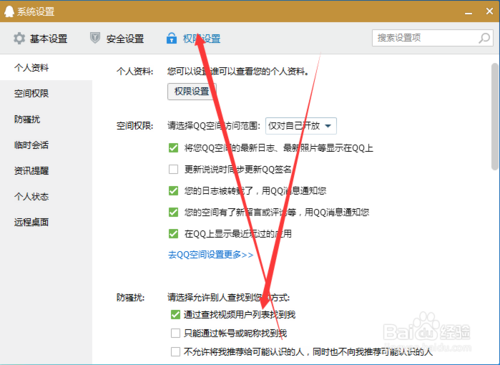Toggle 您的空间有了新留言 notification checkbox
This screenshot has height=365, width=500.
point(173,212)
